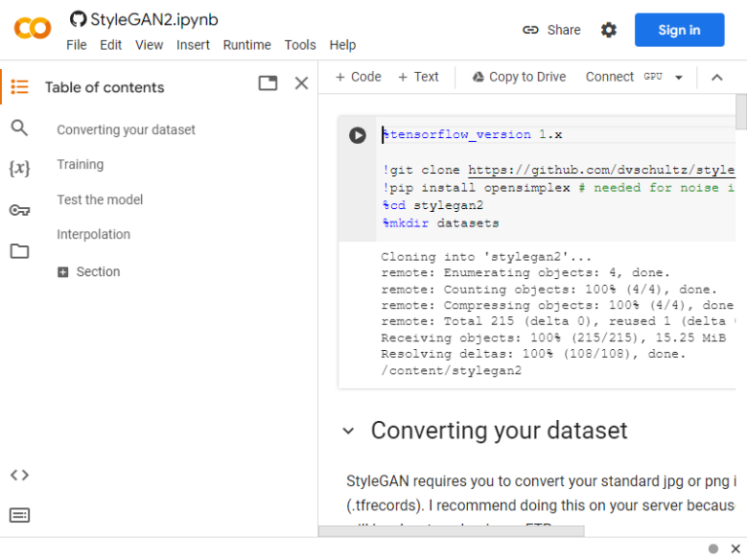Open the Find and replace search icon
Image resolution: width=747 pixels, height=560 pixels.
point(19,127)
